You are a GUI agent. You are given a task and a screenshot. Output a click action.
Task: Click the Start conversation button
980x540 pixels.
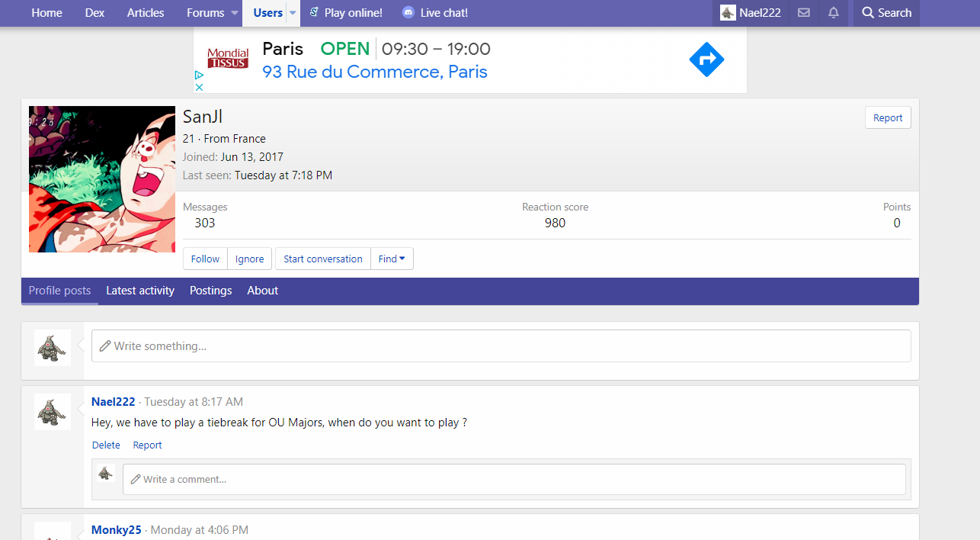(322, 259)
